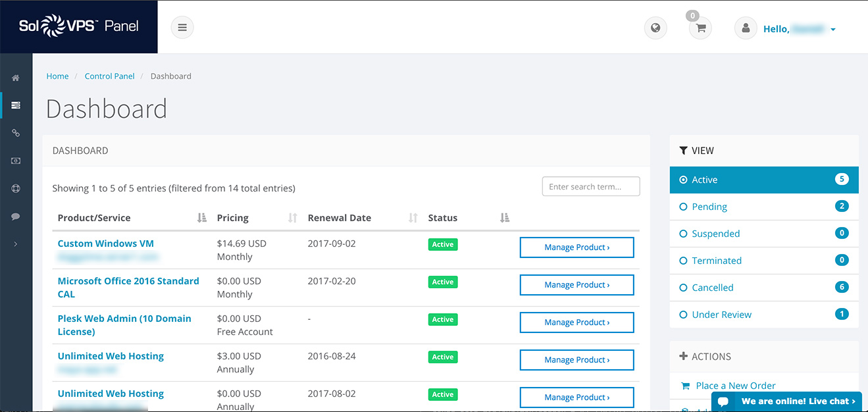Open the user account dropdown arrow
The width and height of the screenshot is (868, 412).
pos(833,30)
